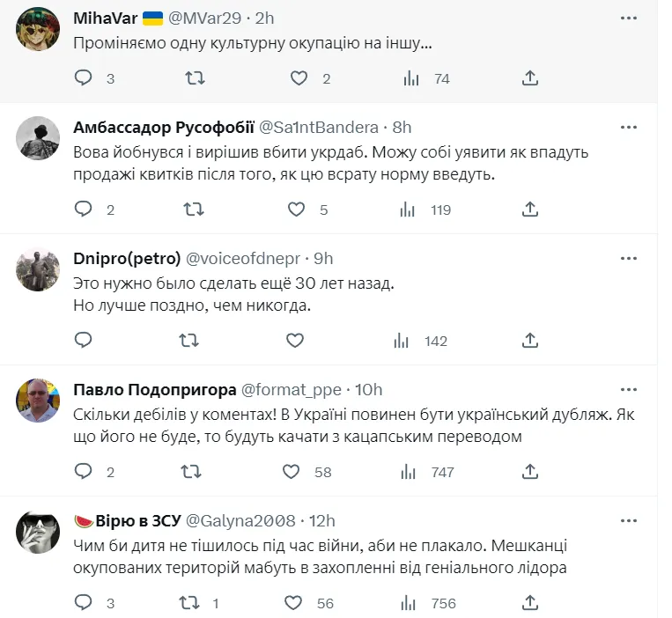Like the tweet by @Sa1ntBandera

297,210
